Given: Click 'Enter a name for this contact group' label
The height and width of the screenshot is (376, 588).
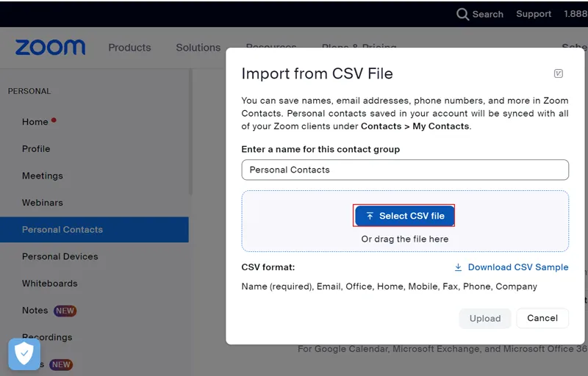Looking at the screenshot, I should click(x=320, y=149).
